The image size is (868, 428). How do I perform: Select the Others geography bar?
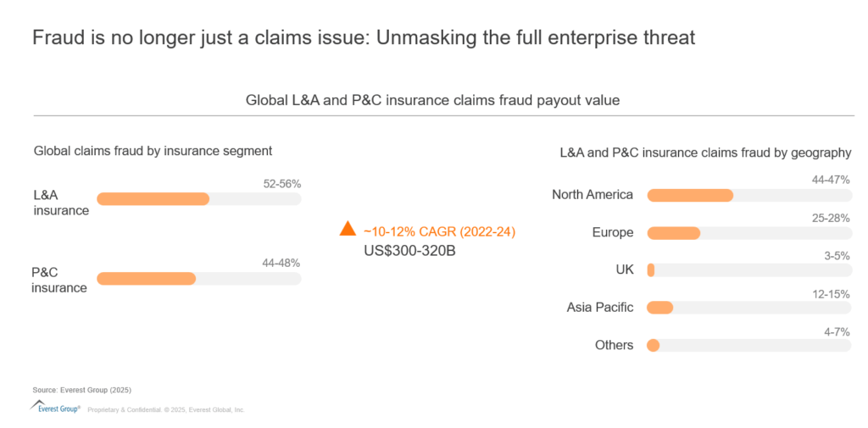coord(748,345)
